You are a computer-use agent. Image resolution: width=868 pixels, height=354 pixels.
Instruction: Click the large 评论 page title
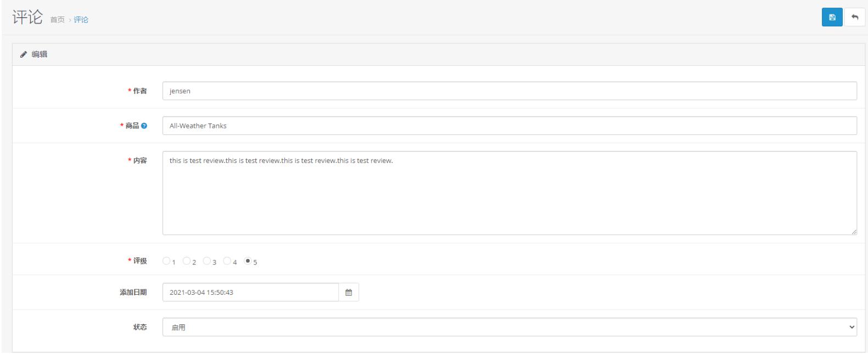click(27, 17)
